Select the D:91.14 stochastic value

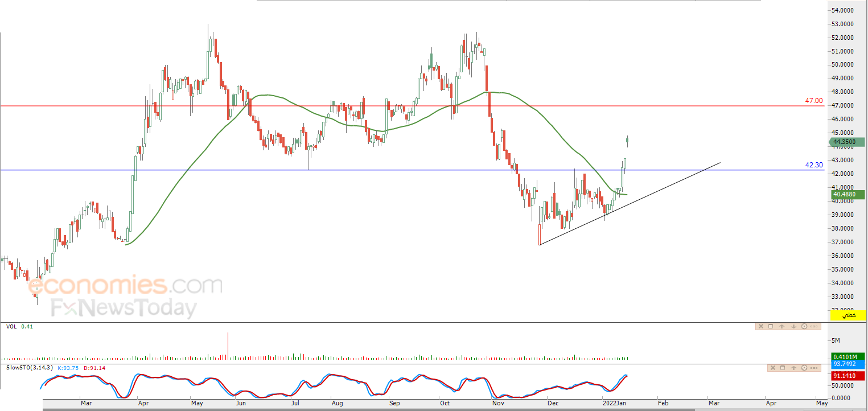point(94,368)
